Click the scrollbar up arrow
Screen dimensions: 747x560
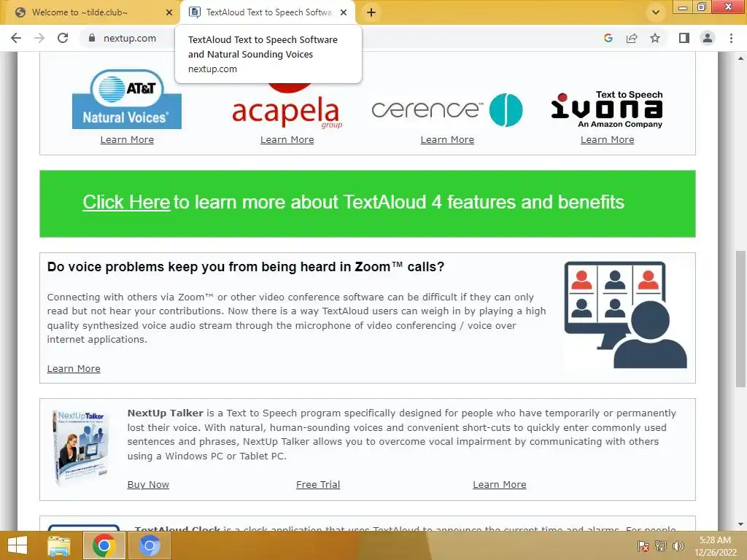[x=740, y=58]
